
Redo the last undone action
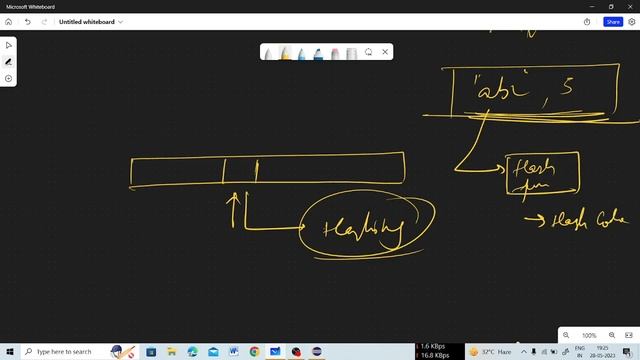(44, 22)
